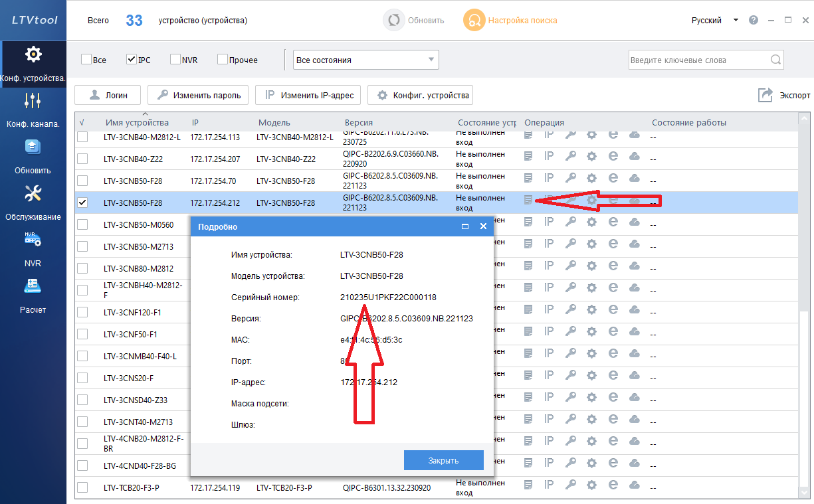The height and width of the screenshot is (504, 814).
Task: Open Конф. устройства sidebar section
Action: coord(33,64)
